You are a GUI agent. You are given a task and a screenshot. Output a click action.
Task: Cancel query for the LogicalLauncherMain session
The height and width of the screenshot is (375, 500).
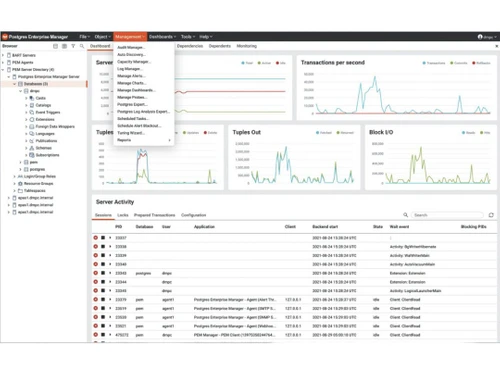pos(103,291)
